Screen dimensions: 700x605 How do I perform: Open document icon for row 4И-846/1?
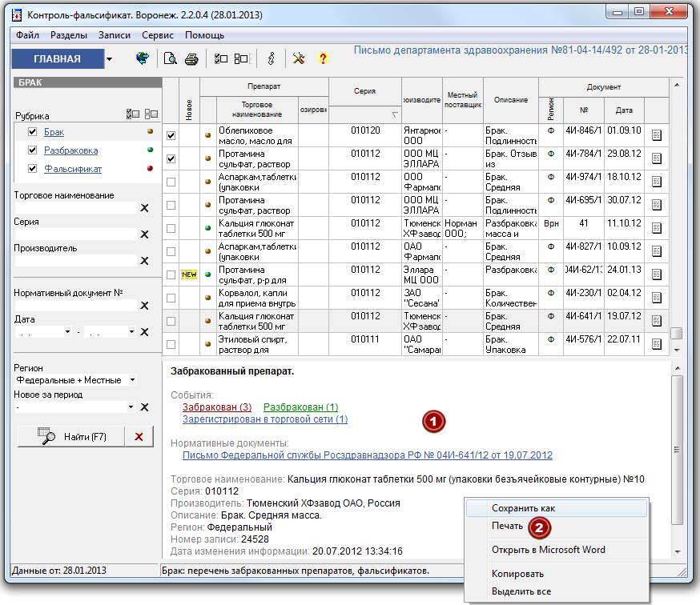pyautogui.click(x=656, y=135)
